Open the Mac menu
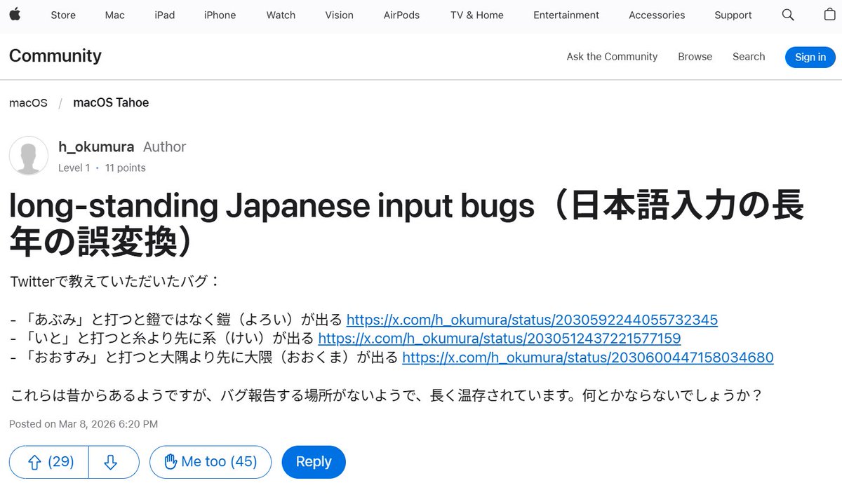This screenshot has height=504, width=842. (x=115, y=15)
